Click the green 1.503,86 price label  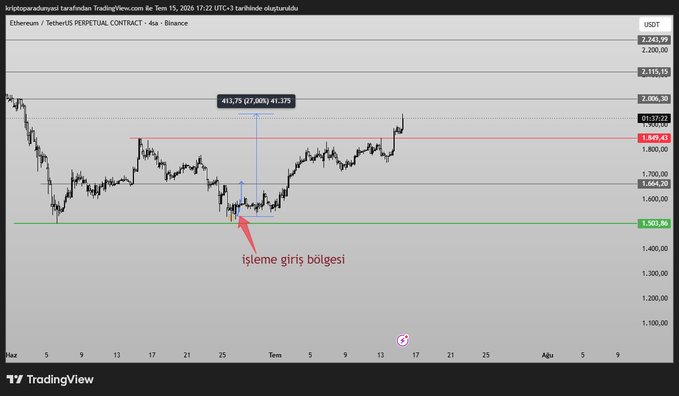(x=654, y=224)
